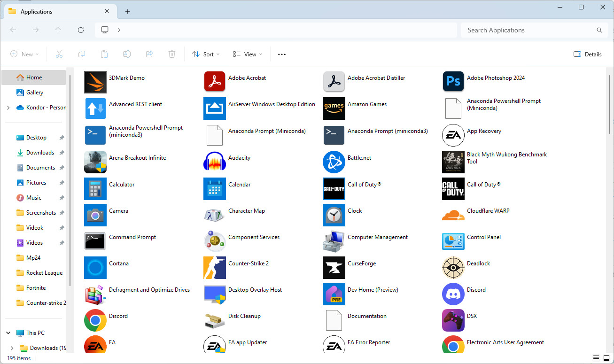
Task: Expand the Kondor - Personal OneDrive tree node
Action: point(8,108)
